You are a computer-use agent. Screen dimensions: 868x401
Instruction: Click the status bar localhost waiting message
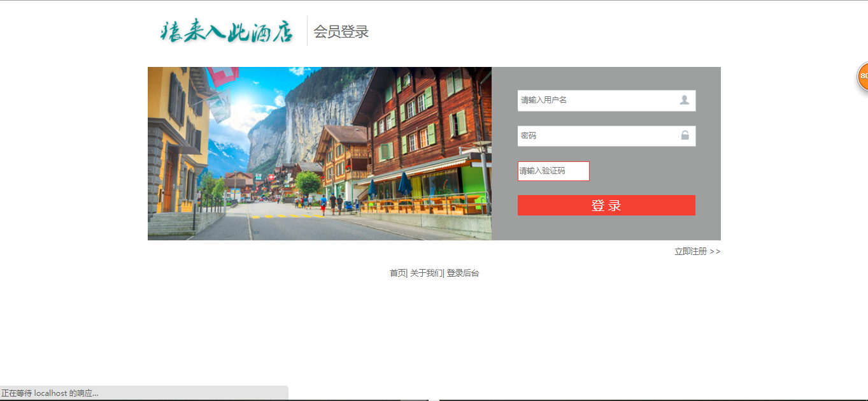click(x=50, y=393)
